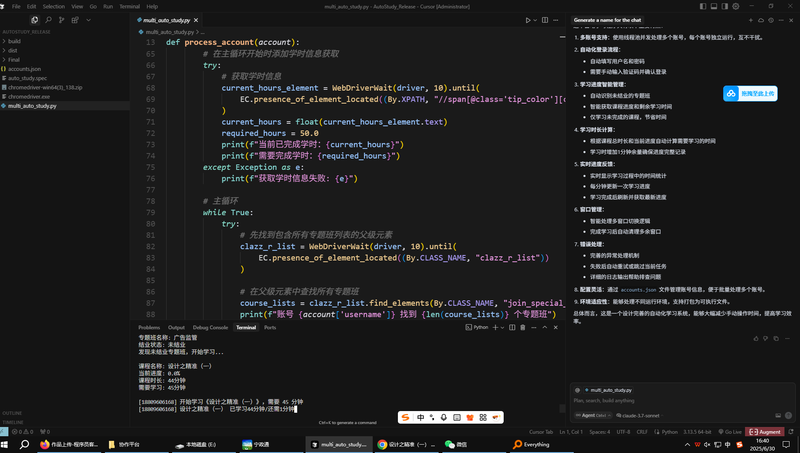Viewport: 800px width, 453px height.
Task: Focus the 'Plan, search, build anything' input
Action: point(681,400)
